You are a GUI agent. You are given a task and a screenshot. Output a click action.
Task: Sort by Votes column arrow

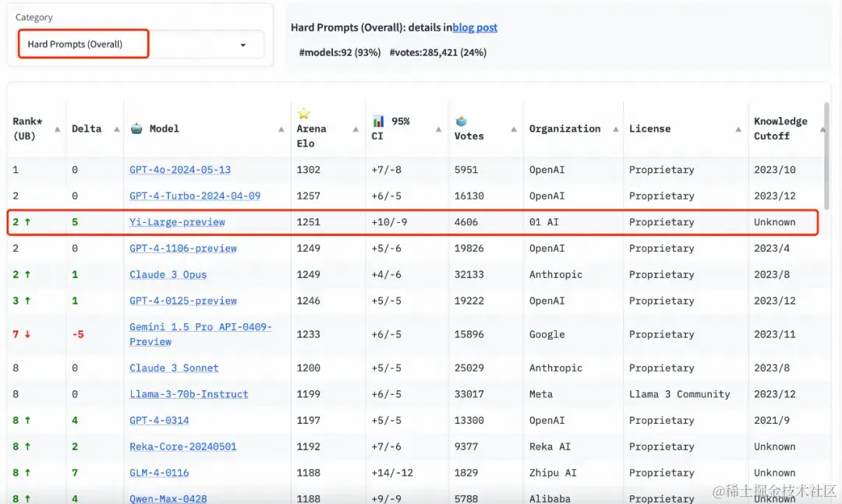[513, 129]
